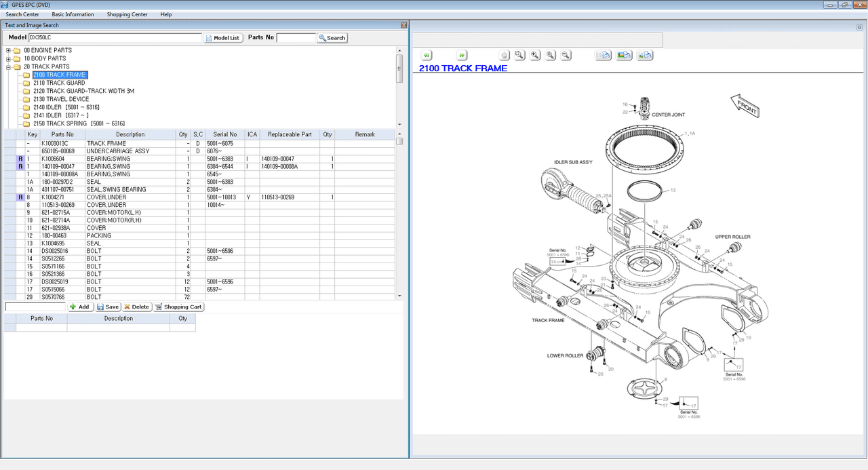Viewport: 868px width, 470px height.
Task: Open the Shopping Cart
Action: (178, 307)
